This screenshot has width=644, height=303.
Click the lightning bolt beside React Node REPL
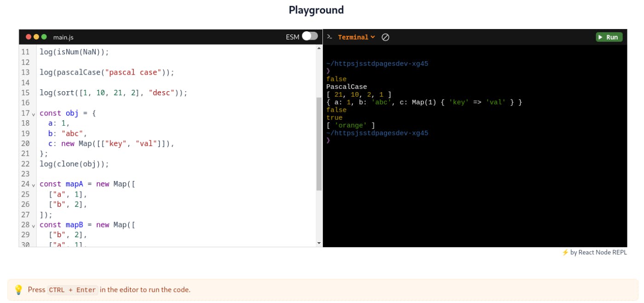coord(565,252)
